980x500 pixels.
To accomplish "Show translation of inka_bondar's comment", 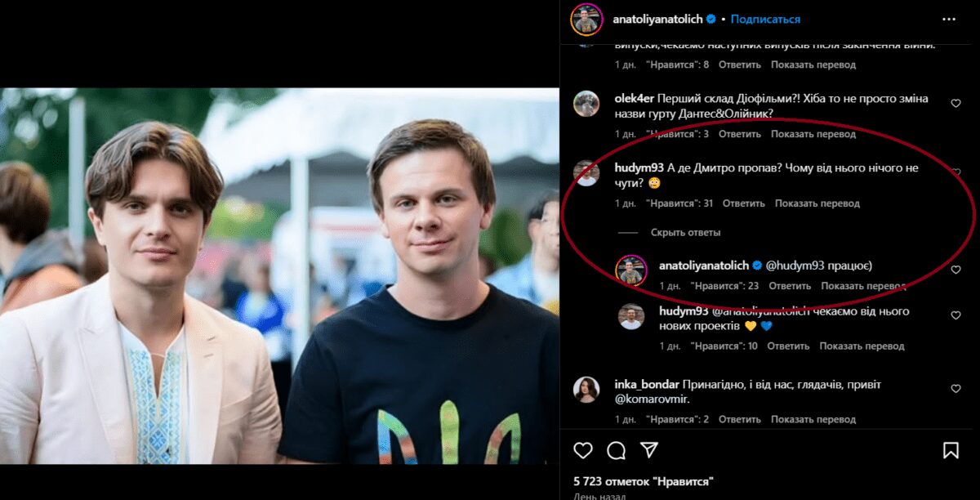I will click(x=813, y=420).
